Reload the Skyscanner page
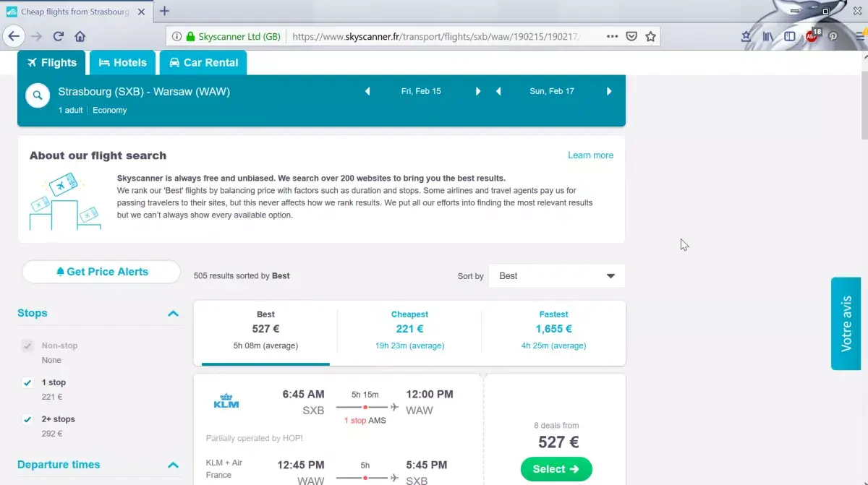The image size is (868, 485). (x=59, y=36)
